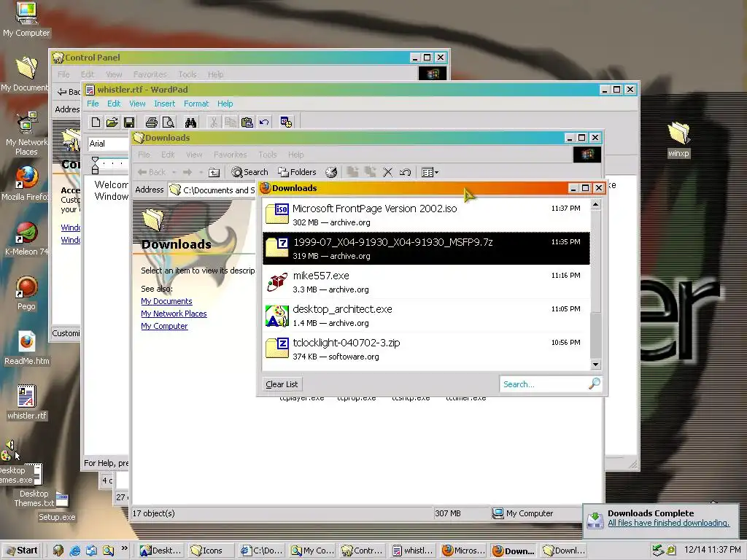Open View menu in WordPad
747x560 pixels.
click(137, 104)
